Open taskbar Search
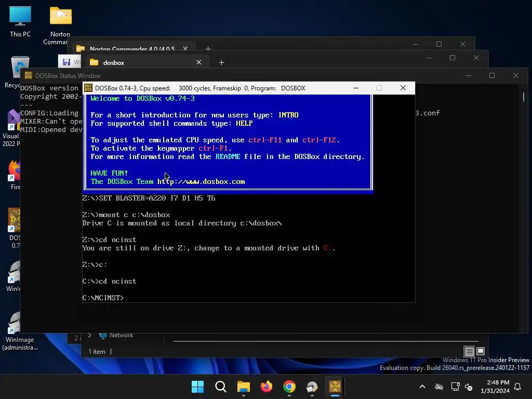The width and height of the screenshot is (532, 399). tap(220, 387)
